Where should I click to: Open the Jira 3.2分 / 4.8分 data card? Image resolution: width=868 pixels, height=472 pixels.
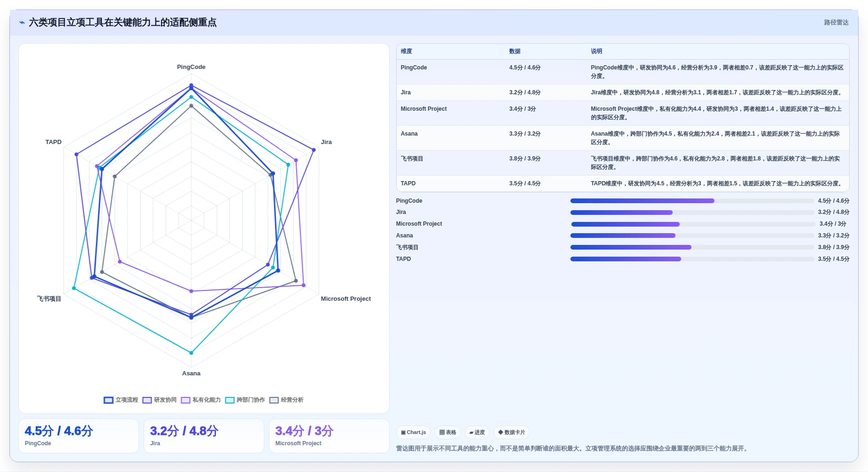[204, 436]
